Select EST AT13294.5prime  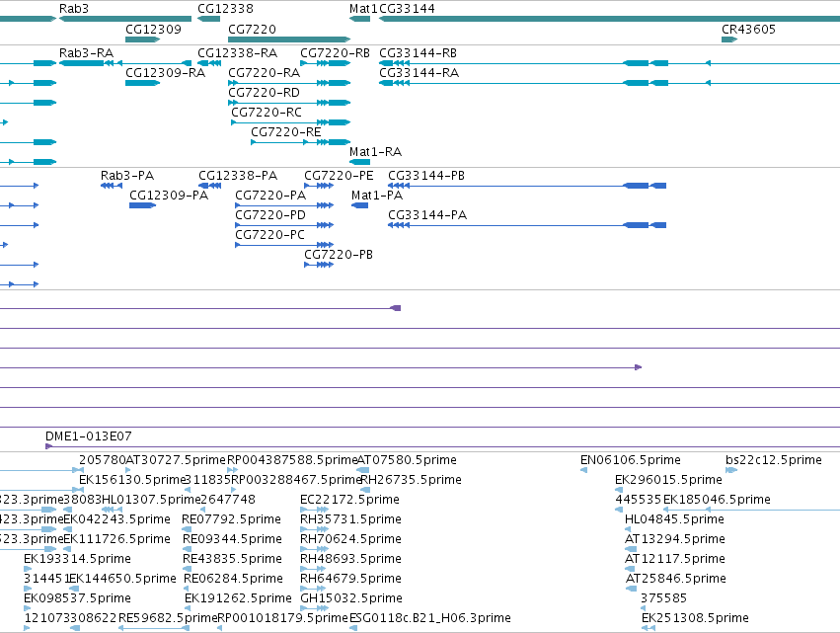click(x=675, y=538)
